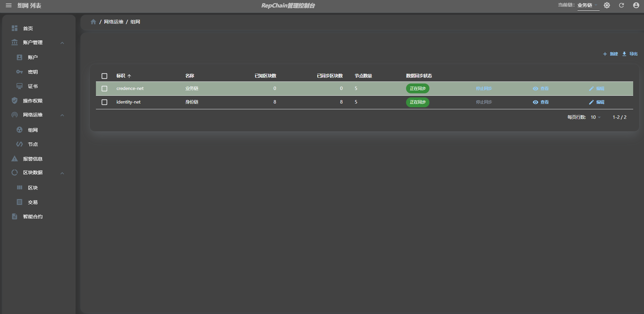Open the rows-per-page 10 dropdown

596,117
